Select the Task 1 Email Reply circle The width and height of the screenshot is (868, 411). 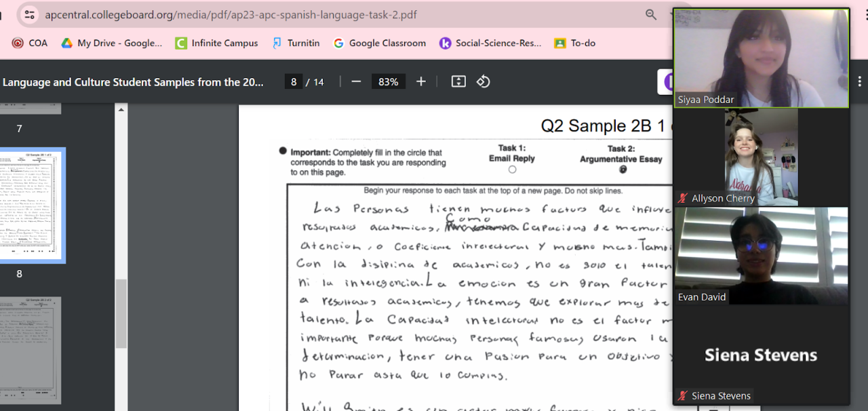512,170
